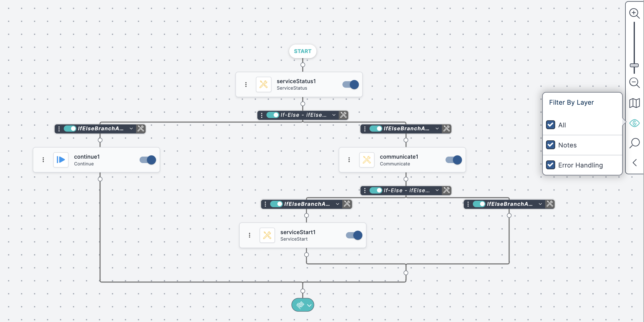Open canvas search with the magnifier icon
644x322 pixels.
pyautogui.click(x=634, y=143)
